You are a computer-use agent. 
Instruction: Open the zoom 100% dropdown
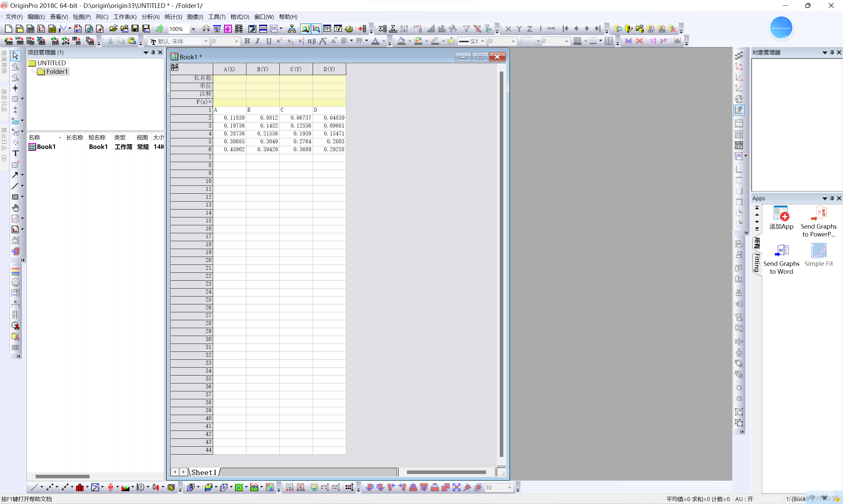[x=193, y=29]
